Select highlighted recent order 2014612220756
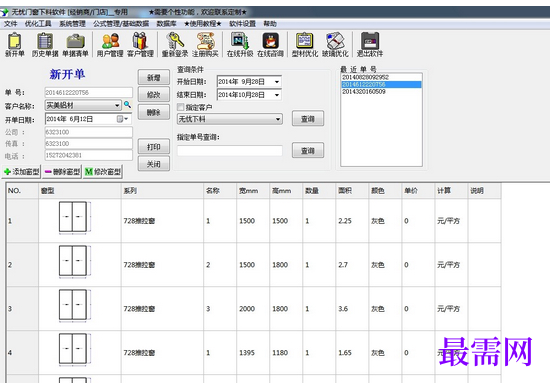551x383 pixels. click(x=381, y=84)
